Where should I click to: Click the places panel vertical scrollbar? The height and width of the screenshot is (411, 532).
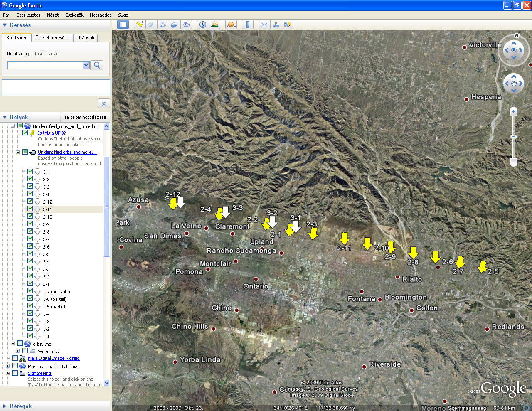[107, 207]
